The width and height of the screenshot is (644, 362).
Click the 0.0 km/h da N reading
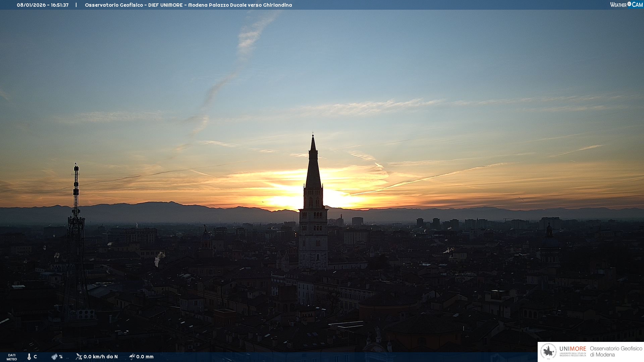(x=101, y=357)
